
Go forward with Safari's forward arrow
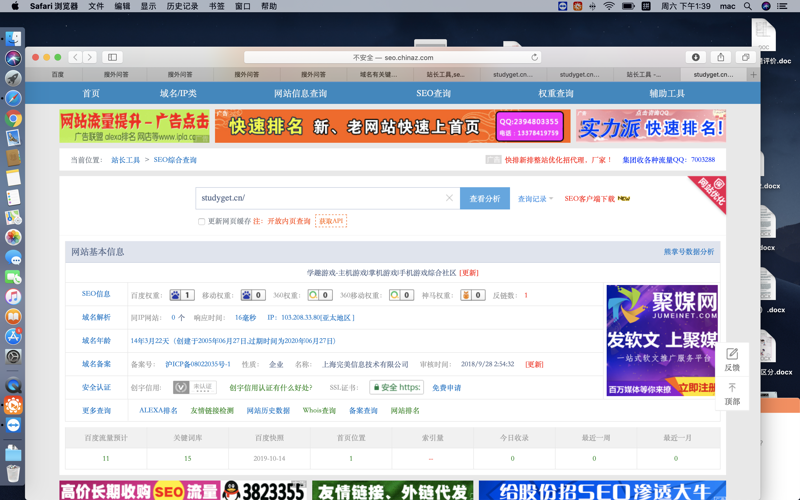(89, 57)
